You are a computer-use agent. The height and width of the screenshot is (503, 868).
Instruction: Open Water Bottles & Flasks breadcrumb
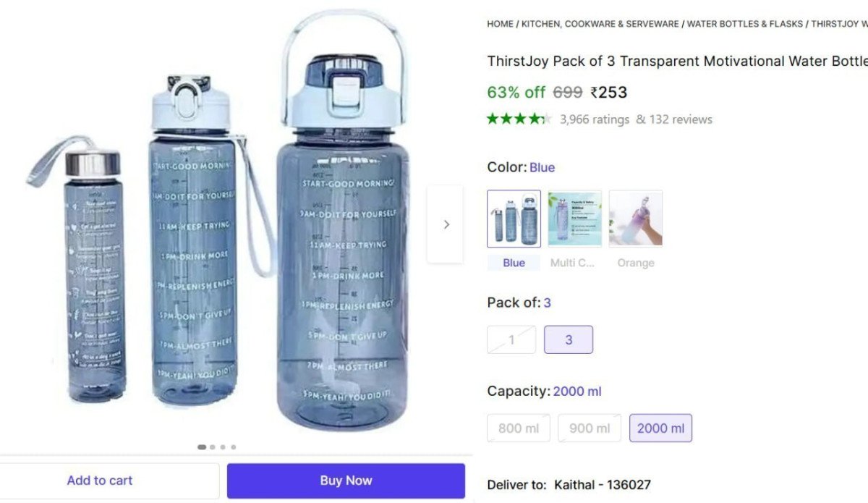745,24
